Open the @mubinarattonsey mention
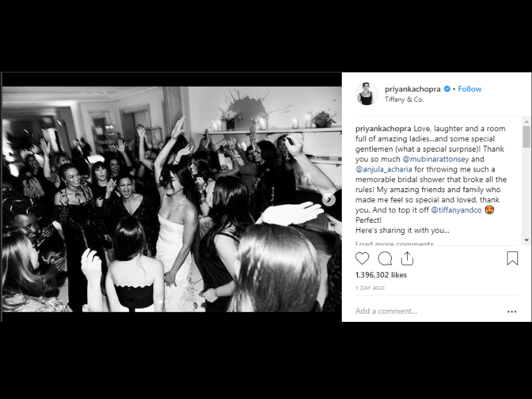 tap(436, 159)
